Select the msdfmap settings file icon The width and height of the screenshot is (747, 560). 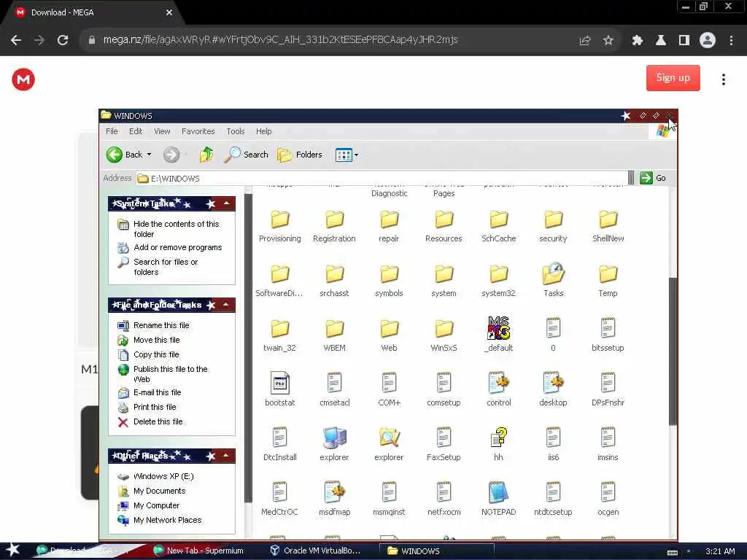334,492
